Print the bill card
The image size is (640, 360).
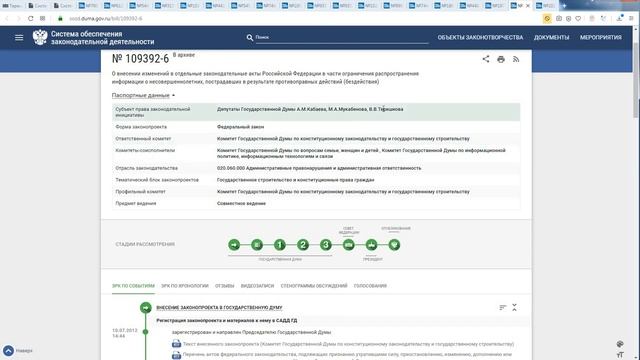[x=501, y=60]
